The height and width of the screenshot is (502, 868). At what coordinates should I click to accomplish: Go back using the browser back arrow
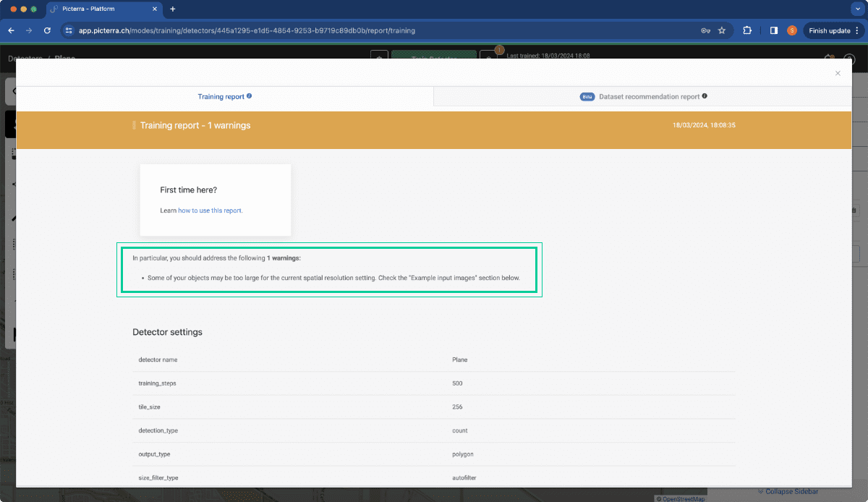(11, 30)
